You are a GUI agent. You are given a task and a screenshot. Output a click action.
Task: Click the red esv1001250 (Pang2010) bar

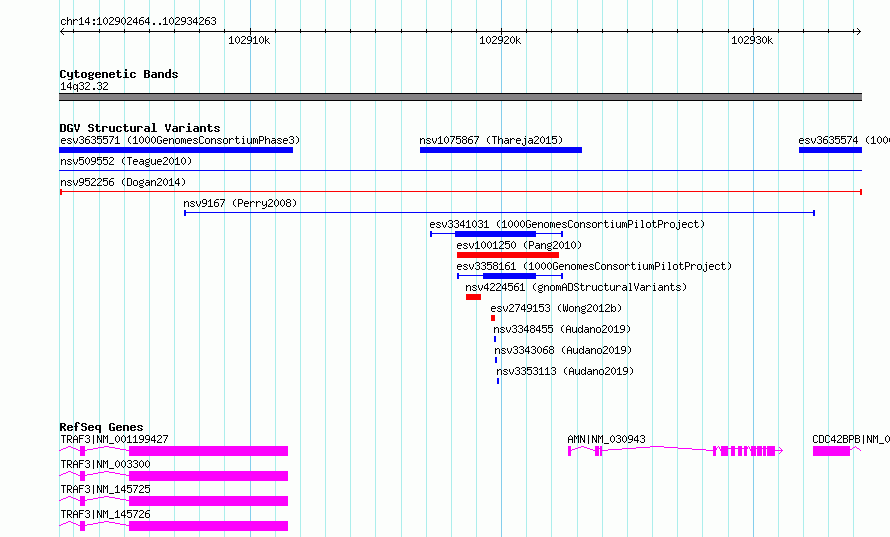click(x=507, y=255)
